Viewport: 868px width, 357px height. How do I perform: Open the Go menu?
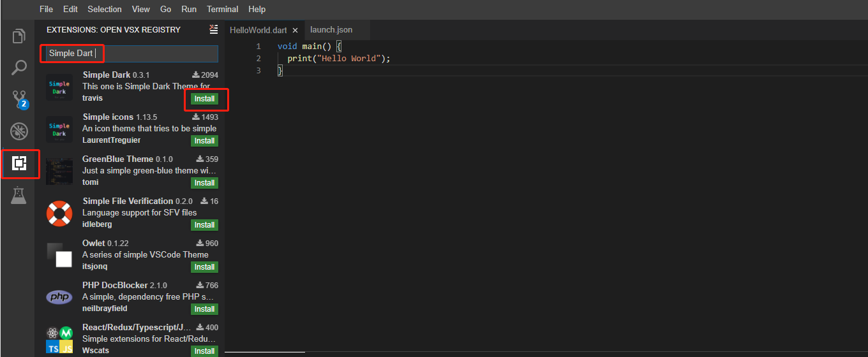coord(166,9)
